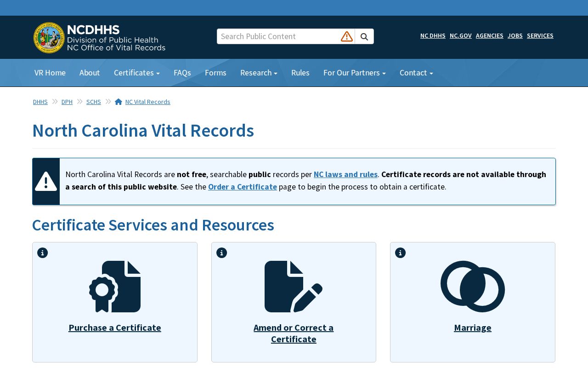The width and height of the screenshot is (588, 368).
Task: Expand the Research dropdown menu
Action: (259, 73)
